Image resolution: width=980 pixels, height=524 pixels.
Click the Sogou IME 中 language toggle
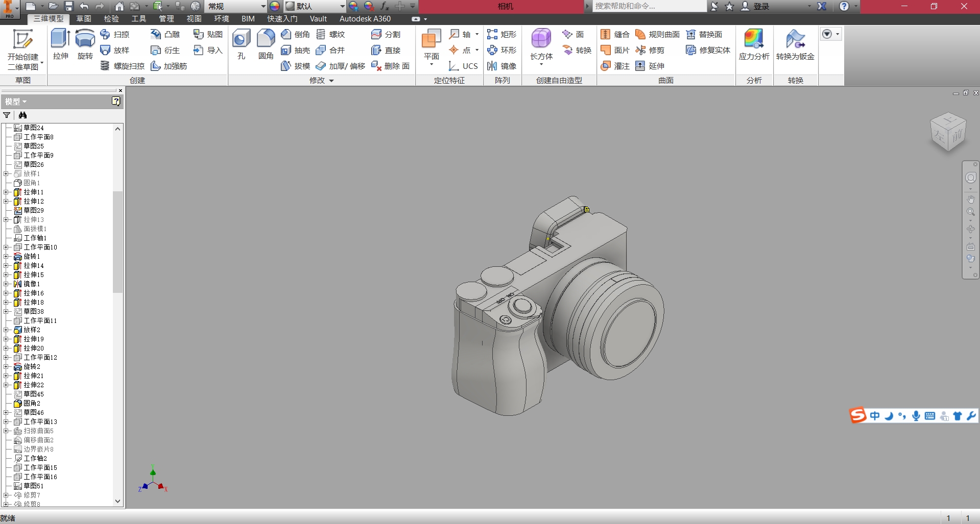coord(875,416)
